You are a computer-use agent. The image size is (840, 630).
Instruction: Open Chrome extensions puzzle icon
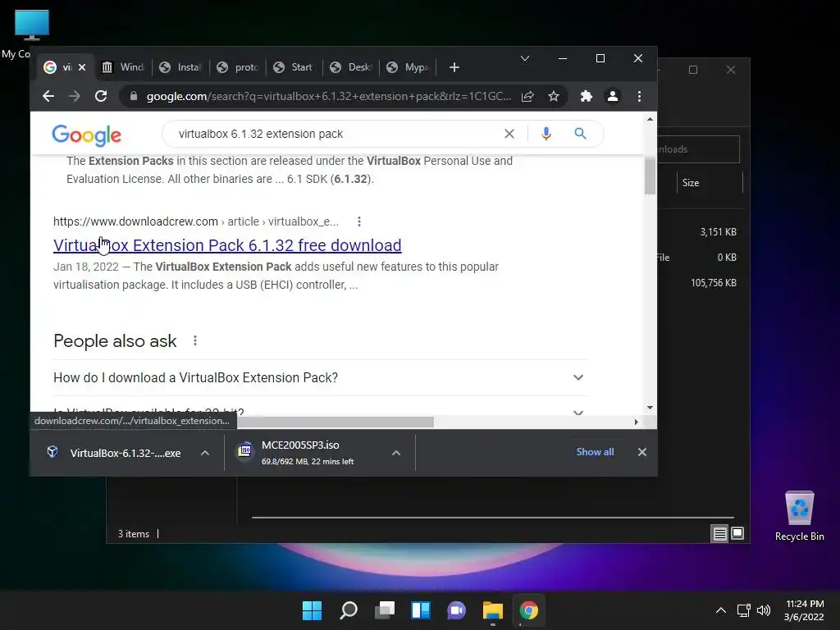click(x=586, y=97)
